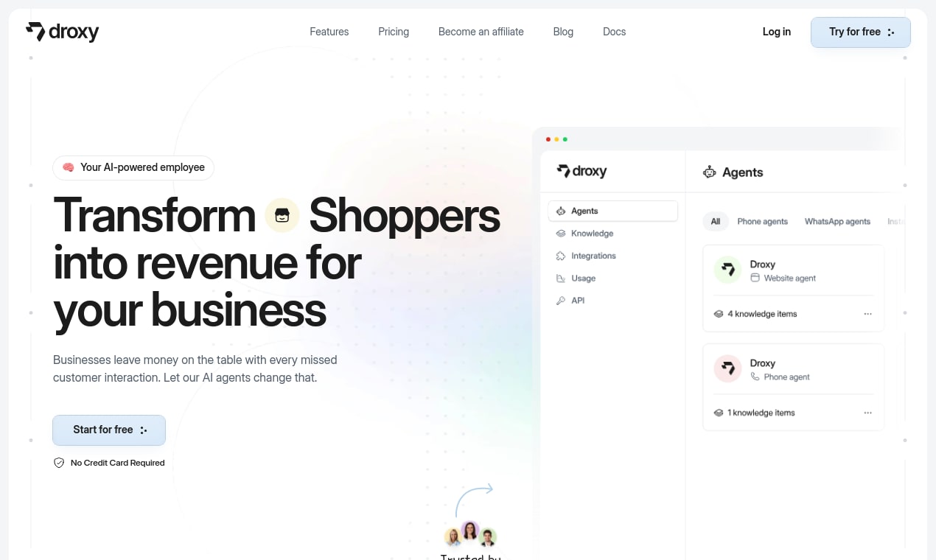Select the Usage chart icon in sidebar
The width and height of the screenshot is (936, 560).
pos(561,279)
